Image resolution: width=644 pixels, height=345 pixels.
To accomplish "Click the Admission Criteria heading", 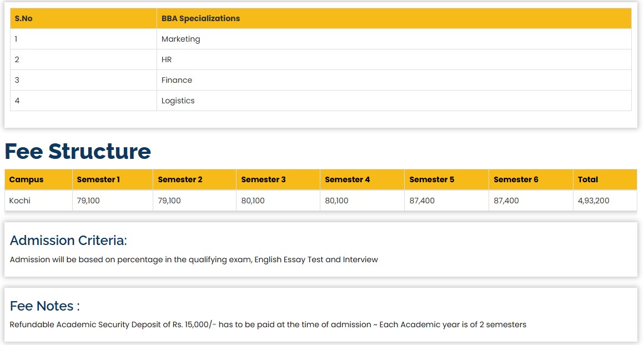I will [x=68, y=241].
